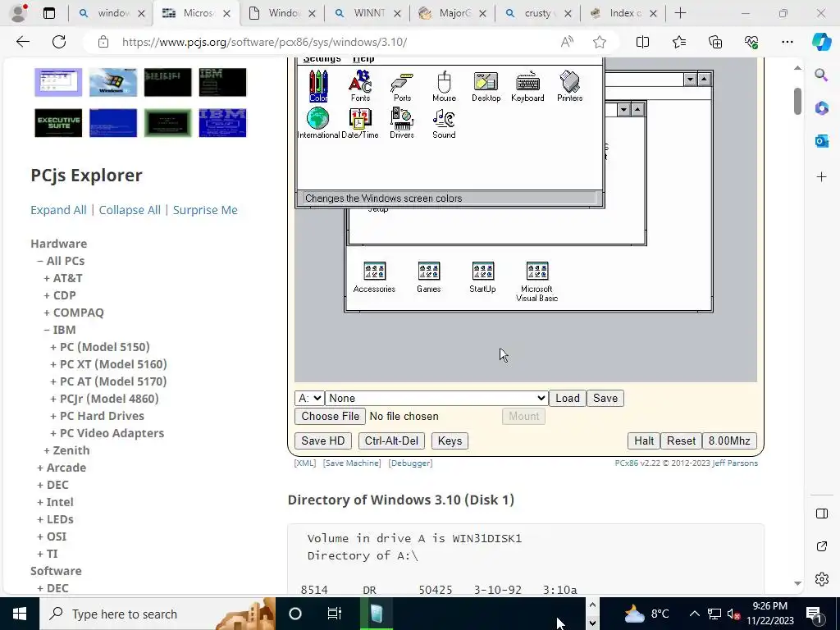Switch to the MajorG browser tab
This screenshot has width=840, height=630.
point(452,13)
